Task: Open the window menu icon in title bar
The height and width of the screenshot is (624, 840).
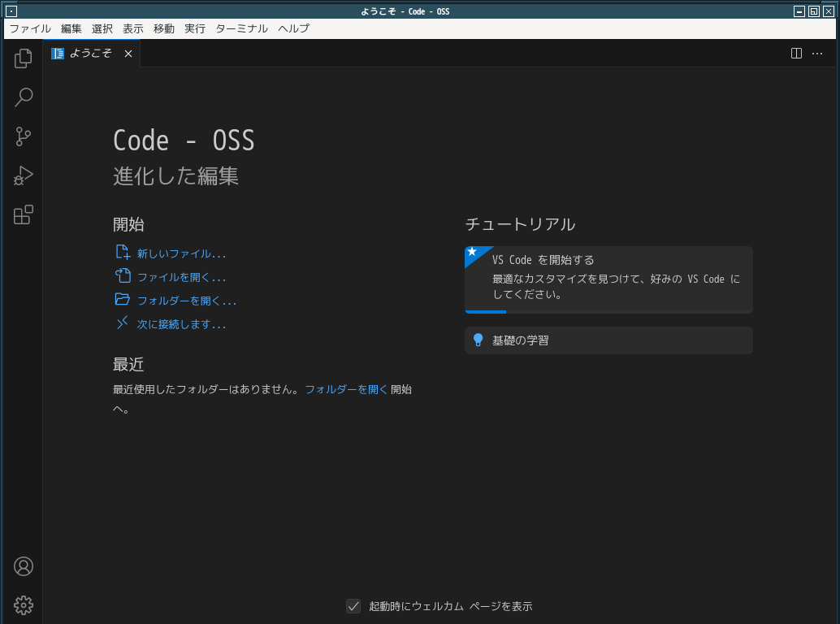Action: pyautogui.click(x=11, y=11)
